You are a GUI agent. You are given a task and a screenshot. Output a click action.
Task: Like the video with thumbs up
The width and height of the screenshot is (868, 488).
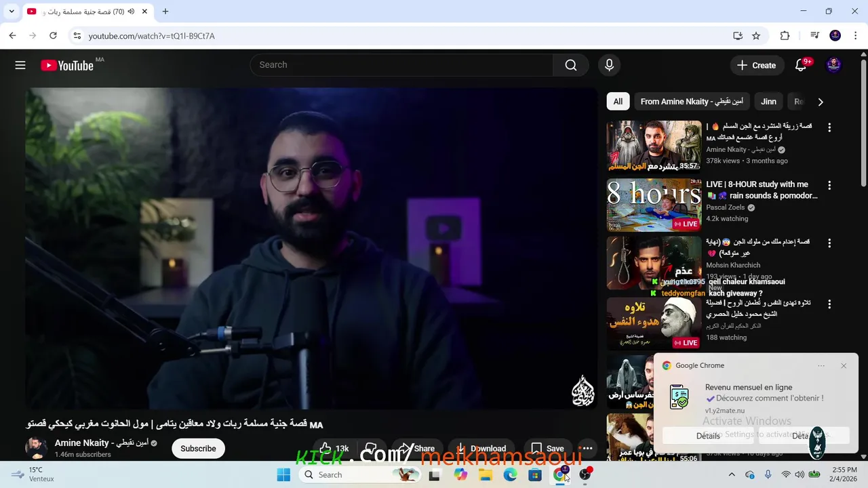(x=334, y=448)
